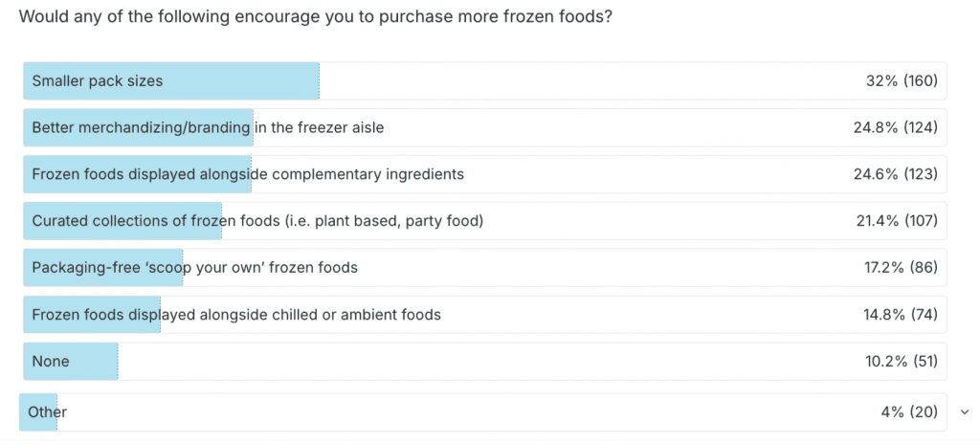Screen dimensions: 980x444
Task: Click the unfilled portion of the None bar
Action: (x=479, y=362)
